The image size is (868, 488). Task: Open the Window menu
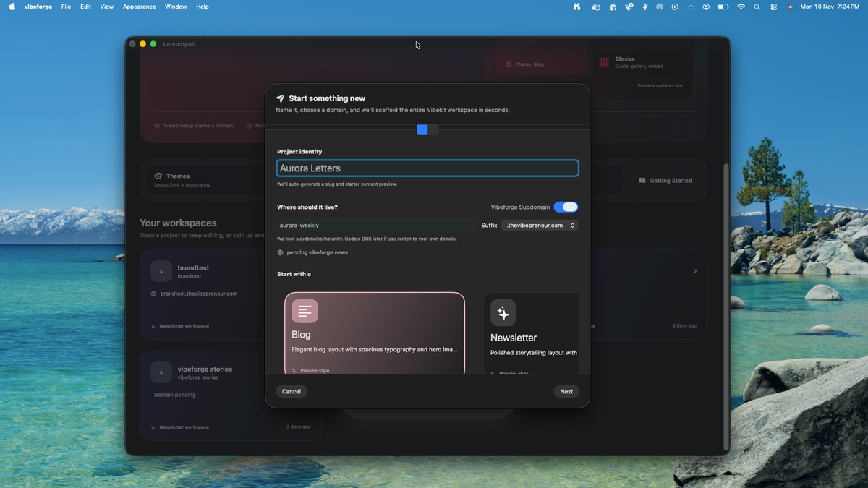pyautogui.click(x=176, y=7)
